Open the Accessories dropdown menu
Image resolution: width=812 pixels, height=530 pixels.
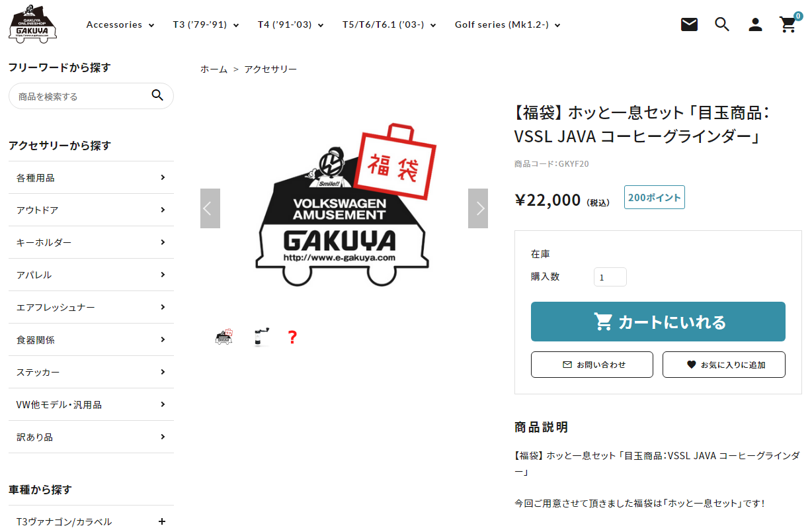click(120, 24)
